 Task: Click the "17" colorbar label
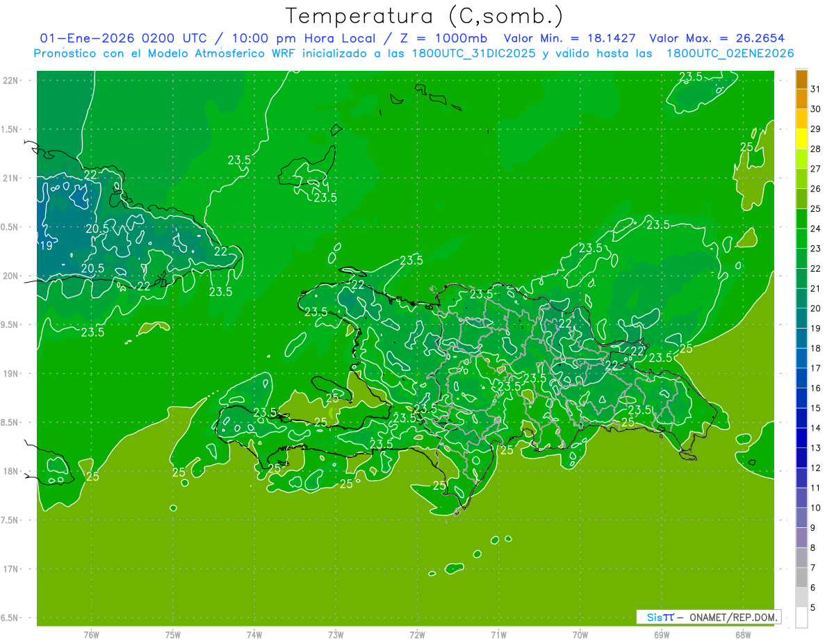coord(816,368)
